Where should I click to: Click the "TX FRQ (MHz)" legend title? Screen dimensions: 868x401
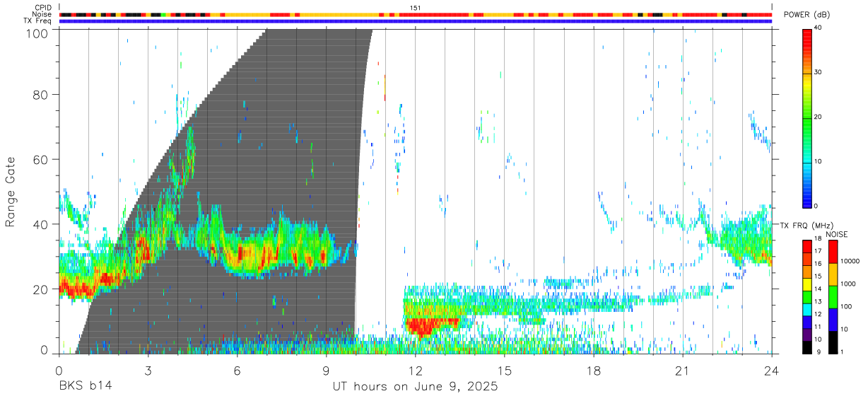pos(807,226)
